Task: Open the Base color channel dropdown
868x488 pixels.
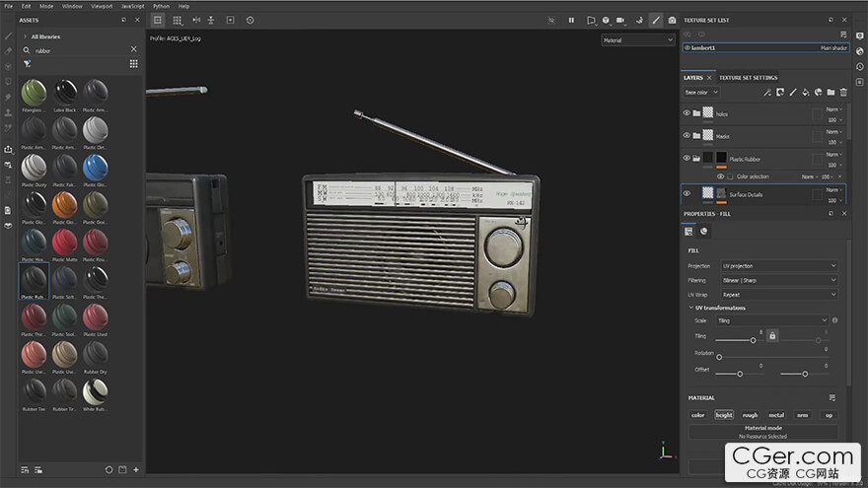Action: [x=700, y=93]
